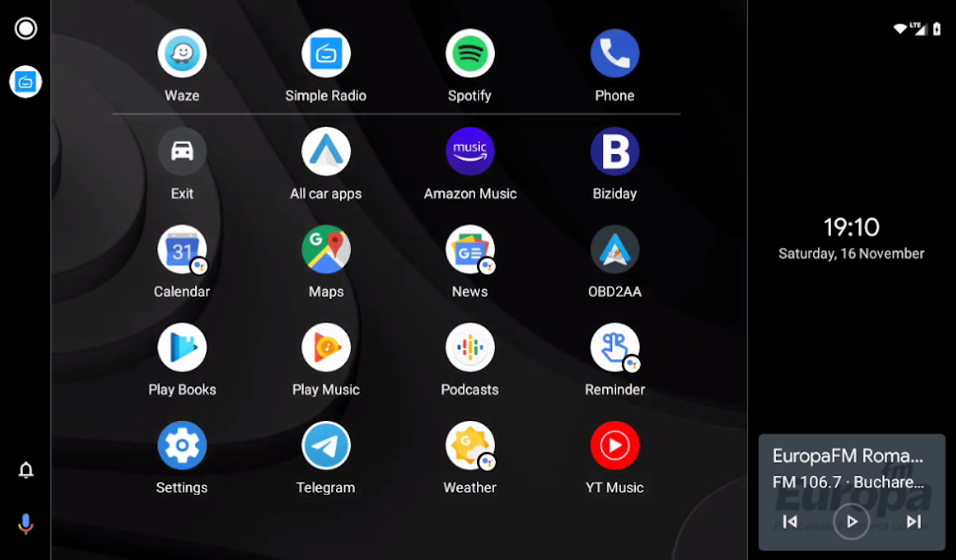Open Spotify

click(x=469, y=55)
